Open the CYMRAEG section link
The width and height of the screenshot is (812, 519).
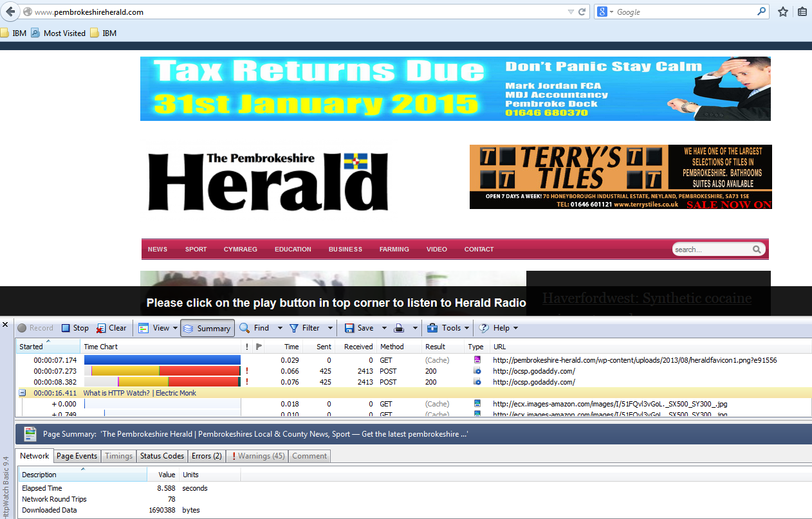(241, 250)
